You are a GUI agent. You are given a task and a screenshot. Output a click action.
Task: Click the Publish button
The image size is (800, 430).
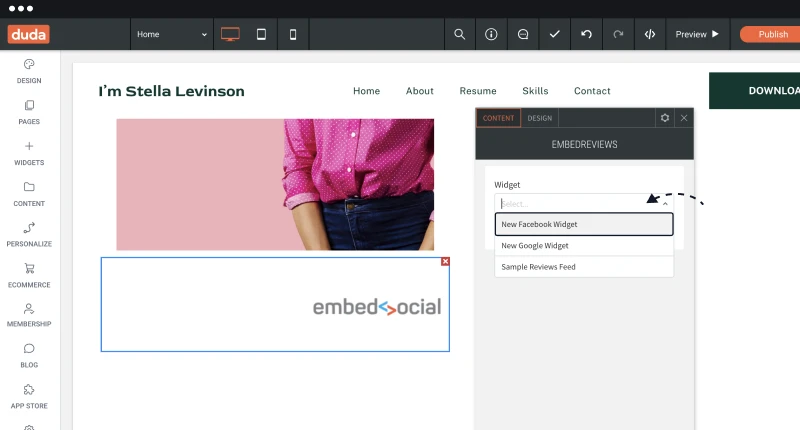771,34
